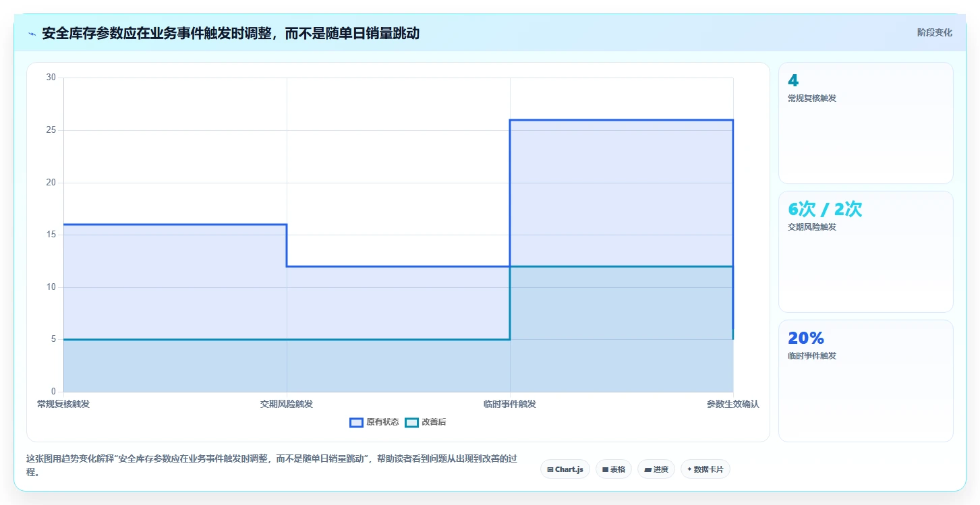Click the Chart.js pill's small icon
This screenshot has width=980, height=505.
click(x=550, y=469)
